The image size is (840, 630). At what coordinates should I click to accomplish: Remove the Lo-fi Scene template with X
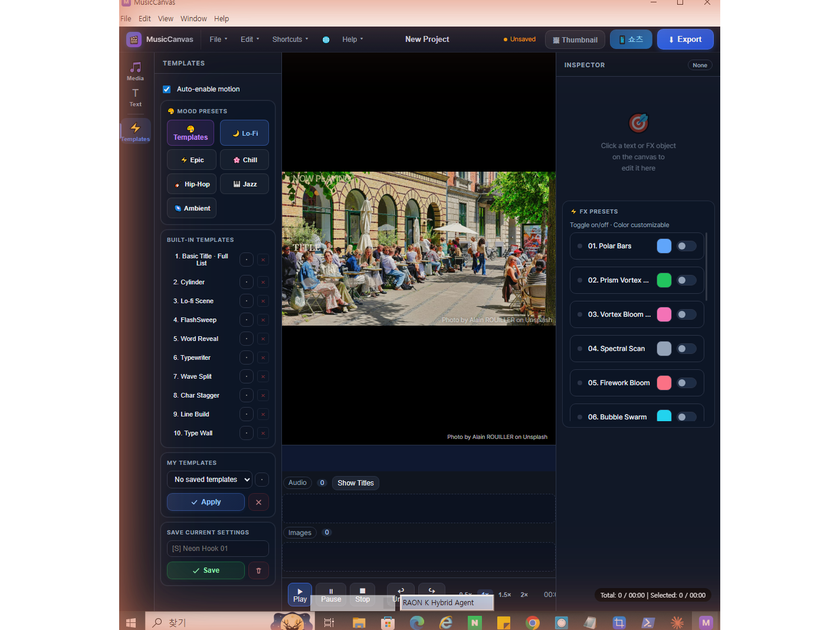[x=263, y=301]
